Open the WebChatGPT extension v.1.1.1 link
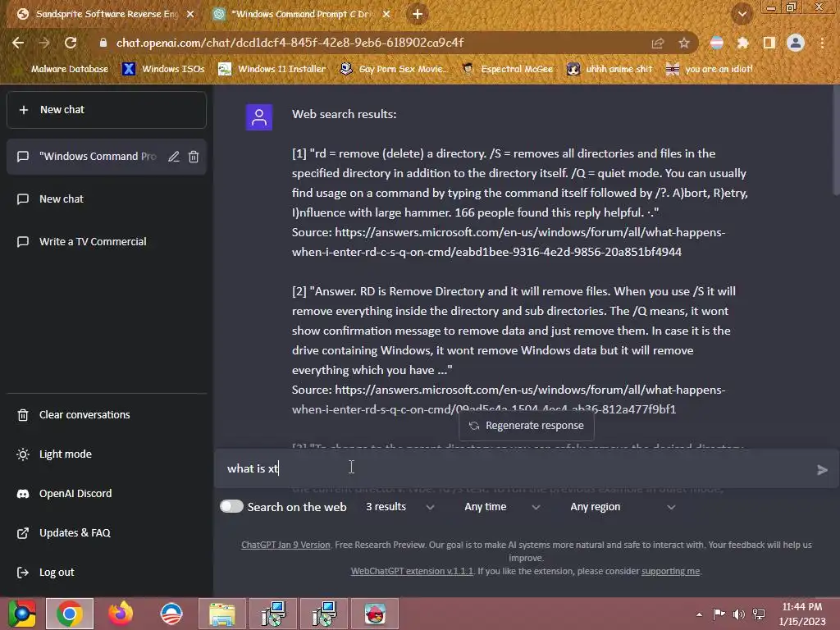 pyautogui.click(x=412, y=571)
